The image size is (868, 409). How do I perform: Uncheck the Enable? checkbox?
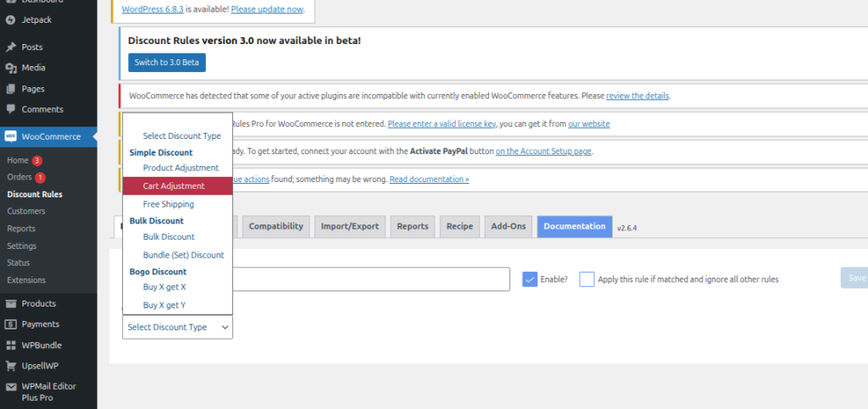pyautogui.click(x=530, y=279)
